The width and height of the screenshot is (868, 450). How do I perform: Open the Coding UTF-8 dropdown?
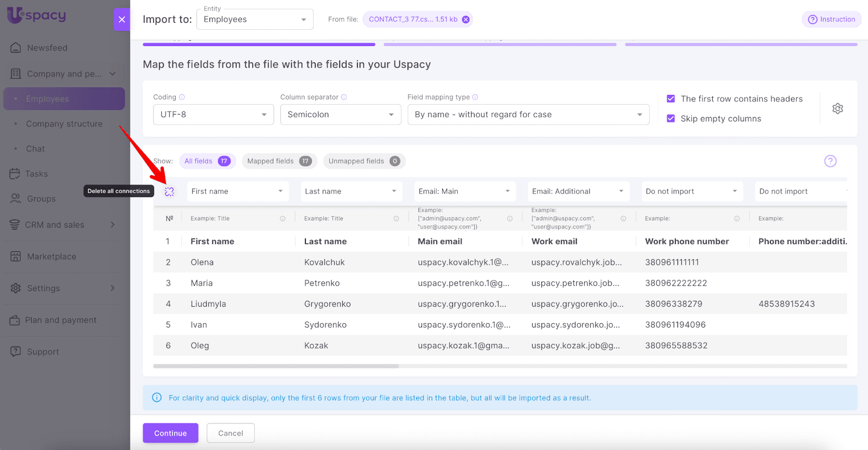pos(213,114)
